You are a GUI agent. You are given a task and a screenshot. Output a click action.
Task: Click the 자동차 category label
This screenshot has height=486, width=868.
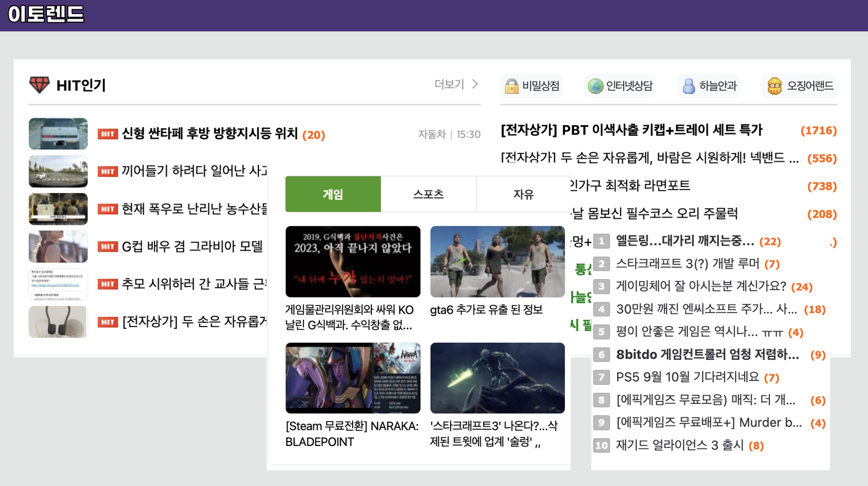click(x=431, y=134)
